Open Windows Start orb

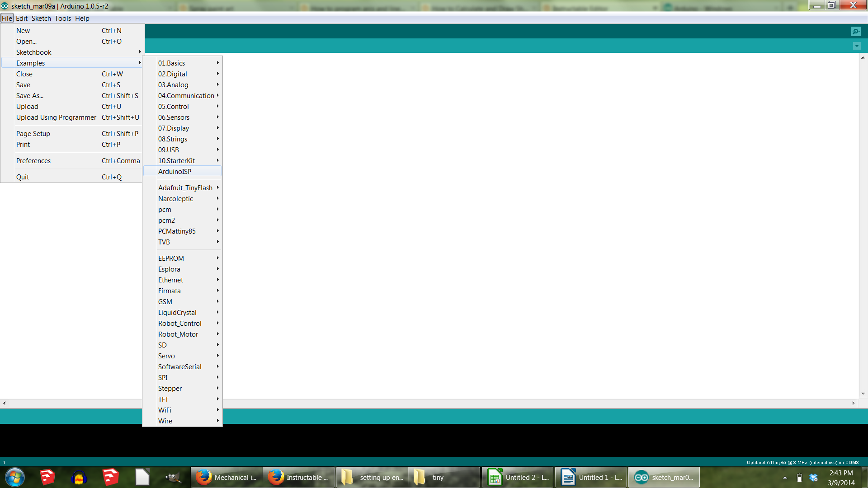[x=14, y=477]
